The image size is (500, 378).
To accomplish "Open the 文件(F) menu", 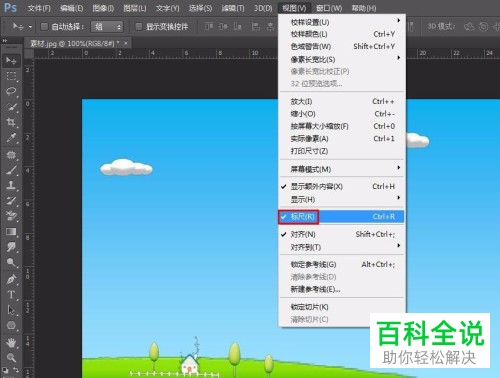I will [39, 8].
